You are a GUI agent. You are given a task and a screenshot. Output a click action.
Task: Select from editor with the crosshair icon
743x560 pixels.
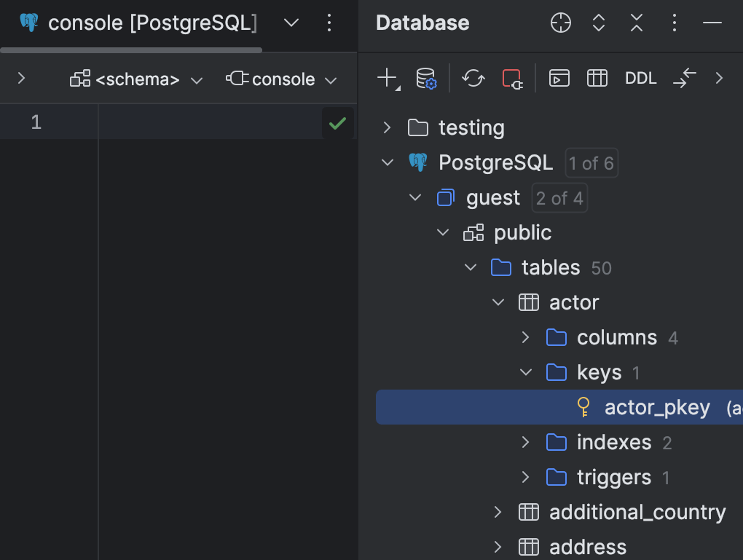tap(560, 23)
